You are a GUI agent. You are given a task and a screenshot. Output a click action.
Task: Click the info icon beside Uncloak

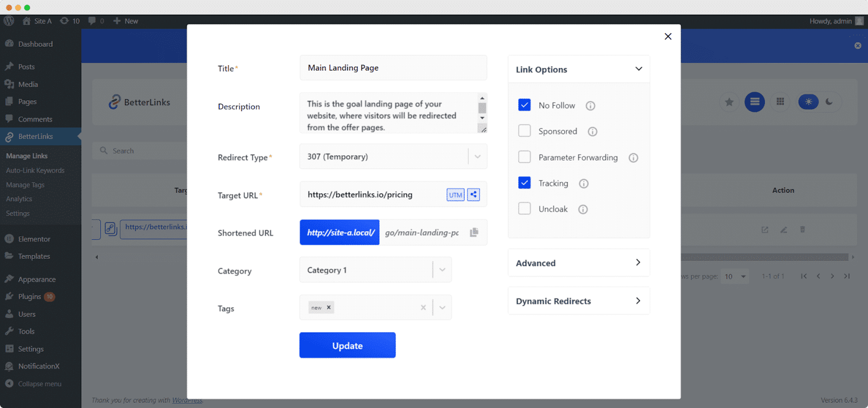[x=583, y=209]
